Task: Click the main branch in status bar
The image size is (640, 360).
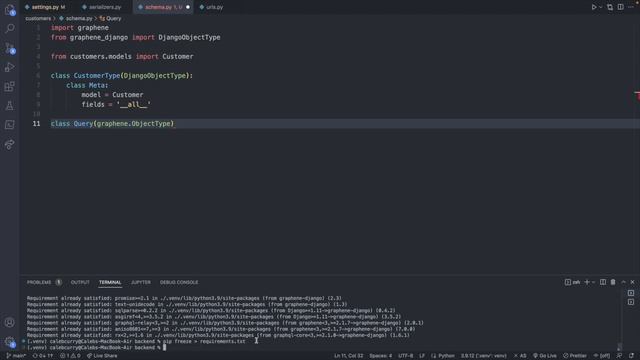Action: tap(16, 356)
